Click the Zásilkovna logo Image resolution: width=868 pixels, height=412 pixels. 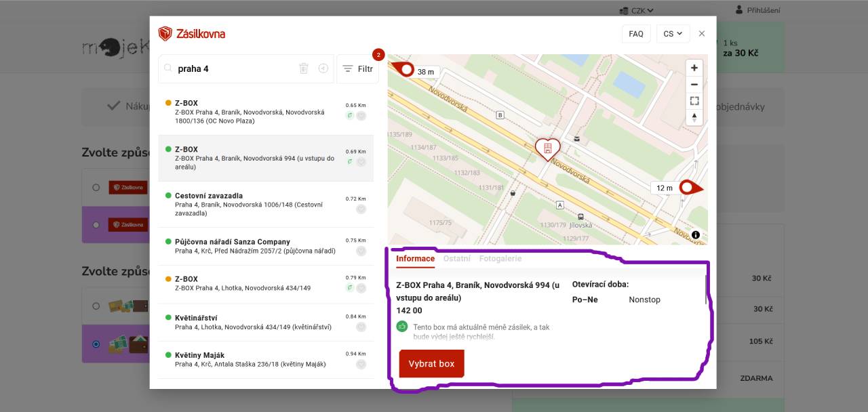(192, 34)
